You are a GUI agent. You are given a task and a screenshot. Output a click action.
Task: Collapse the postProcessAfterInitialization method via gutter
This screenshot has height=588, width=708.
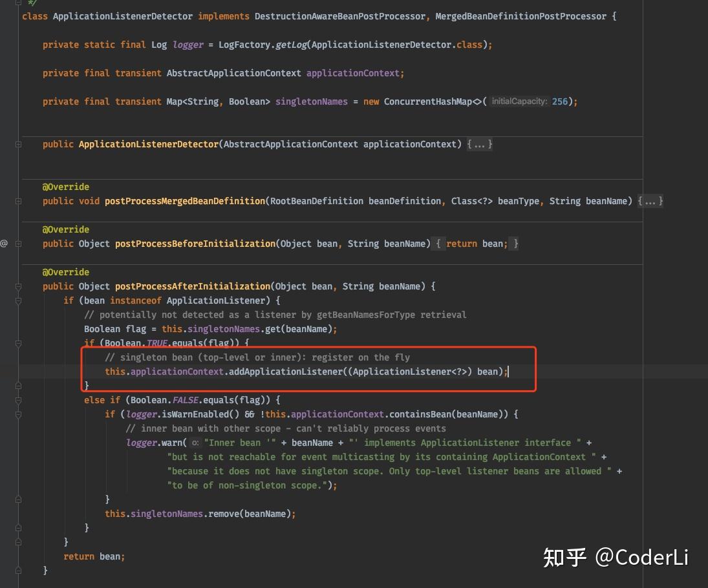[x=18, y=286]
